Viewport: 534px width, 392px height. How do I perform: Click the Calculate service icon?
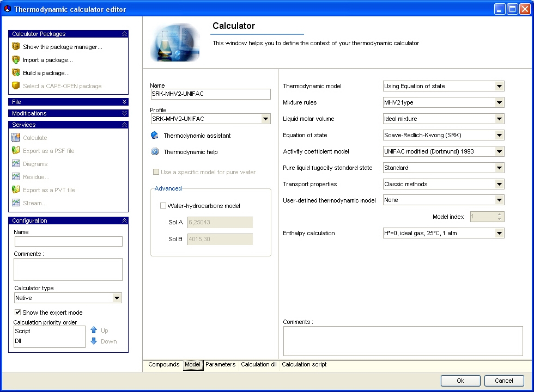pyautogui.click(x=16, y=137)
